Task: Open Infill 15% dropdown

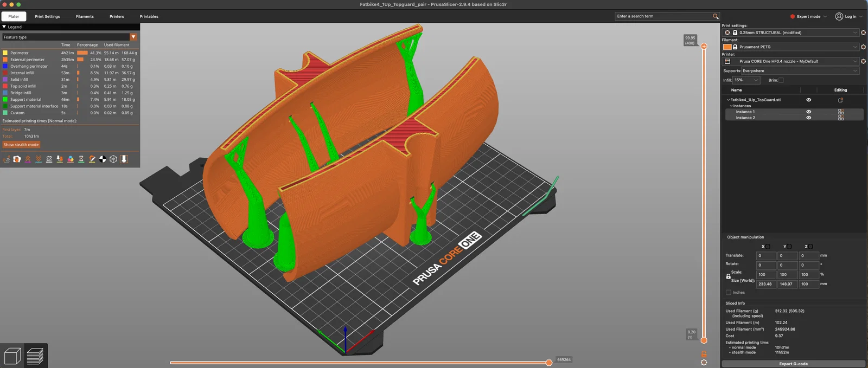Action: 747,80
